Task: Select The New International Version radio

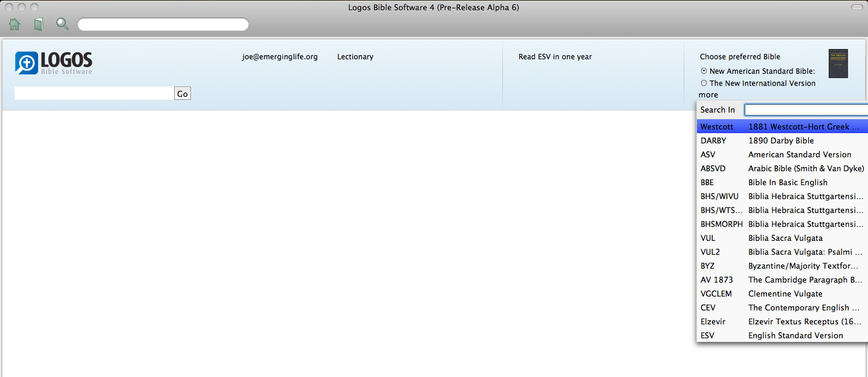Action: pyautogui.click(x=704, y=83)
